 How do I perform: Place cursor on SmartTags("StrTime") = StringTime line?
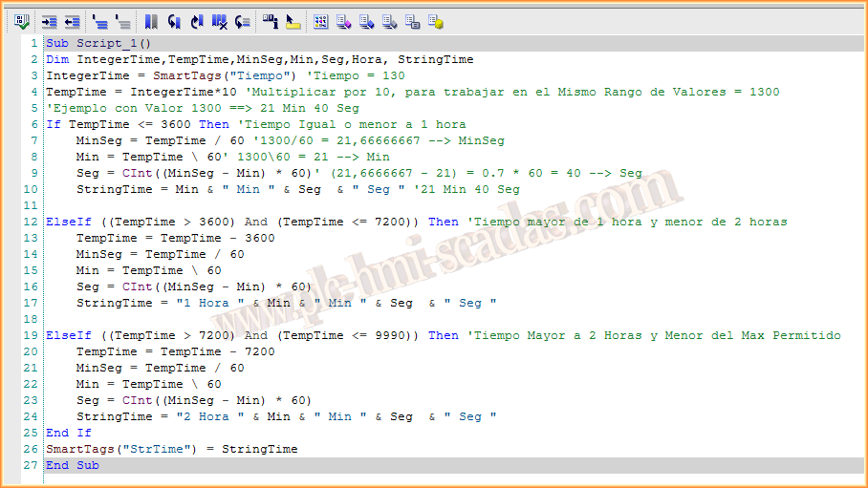172,449
